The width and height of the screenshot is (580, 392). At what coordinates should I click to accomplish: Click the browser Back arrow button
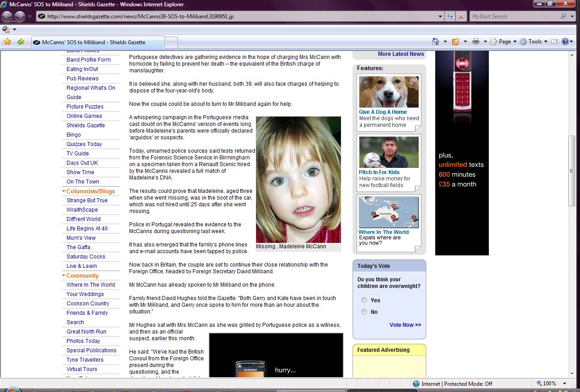point(7,17)
